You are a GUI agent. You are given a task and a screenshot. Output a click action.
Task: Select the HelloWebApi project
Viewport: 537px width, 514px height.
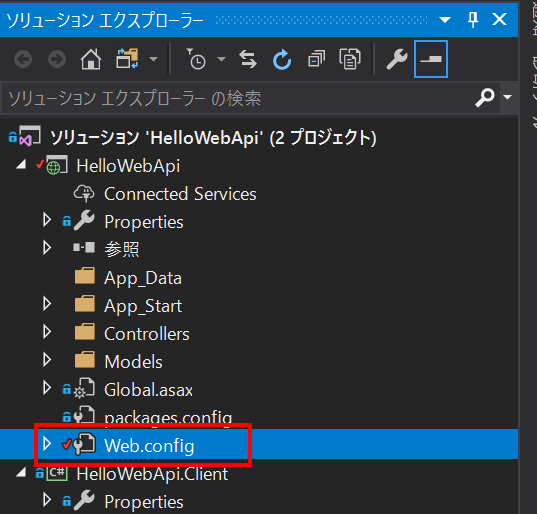pyautogui.click(x=128, y=166)
